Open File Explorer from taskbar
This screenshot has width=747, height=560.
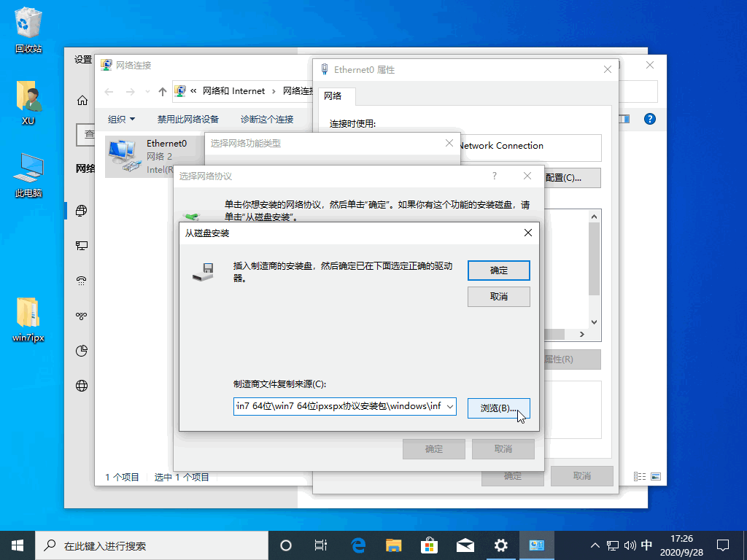pos(393,545)
